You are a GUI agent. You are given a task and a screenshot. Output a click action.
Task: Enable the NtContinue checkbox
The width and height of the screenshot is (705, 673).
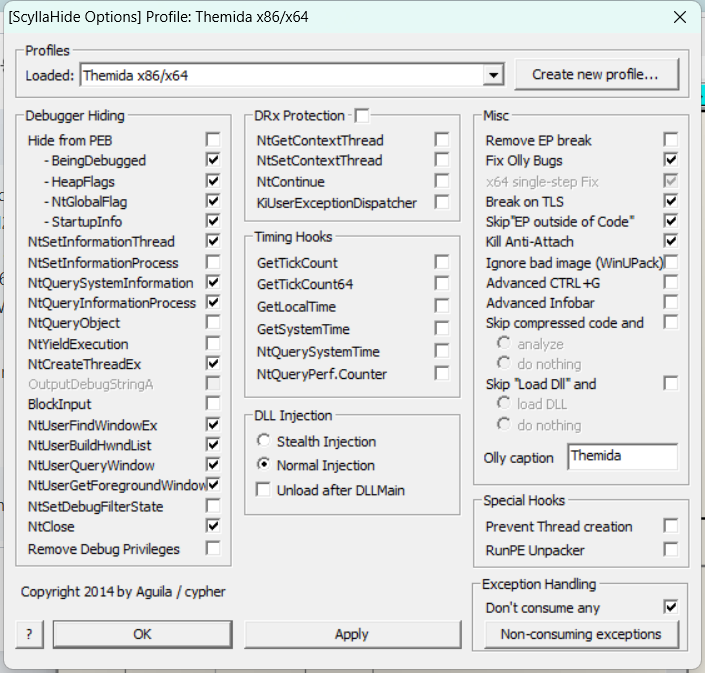point(442,181)
